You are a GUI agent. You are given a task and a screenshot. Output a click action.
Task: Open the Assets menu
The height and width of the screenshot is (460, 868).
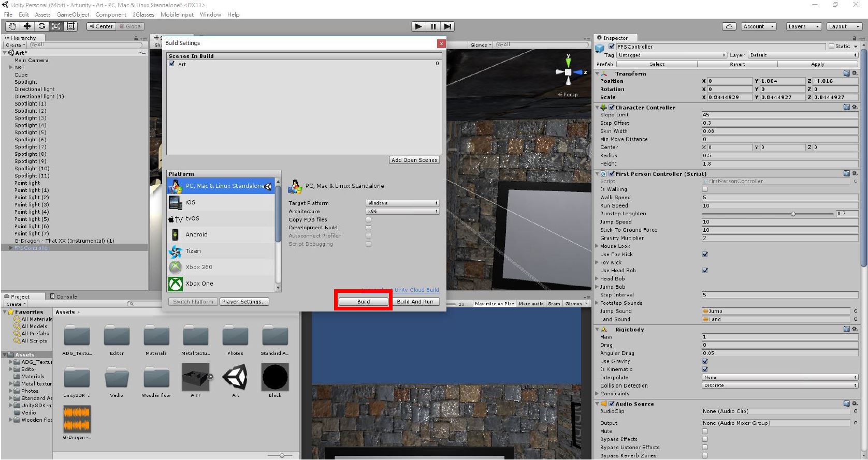(x=42, y=14)
